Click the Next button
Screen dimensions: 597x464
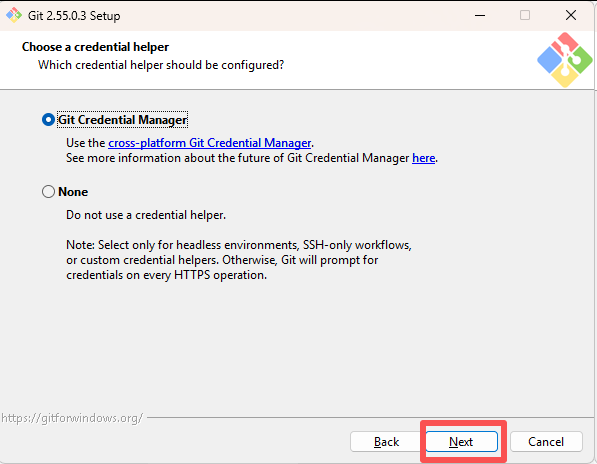pyautogui.click(x=461, y=442)
